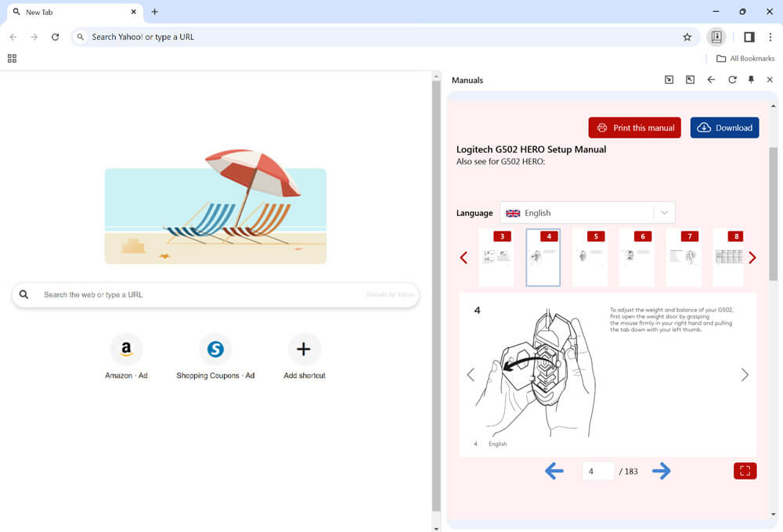The width and height of the screenshot is (783, 532).
Task: Focus the address bar
Action: pos(383,37)
